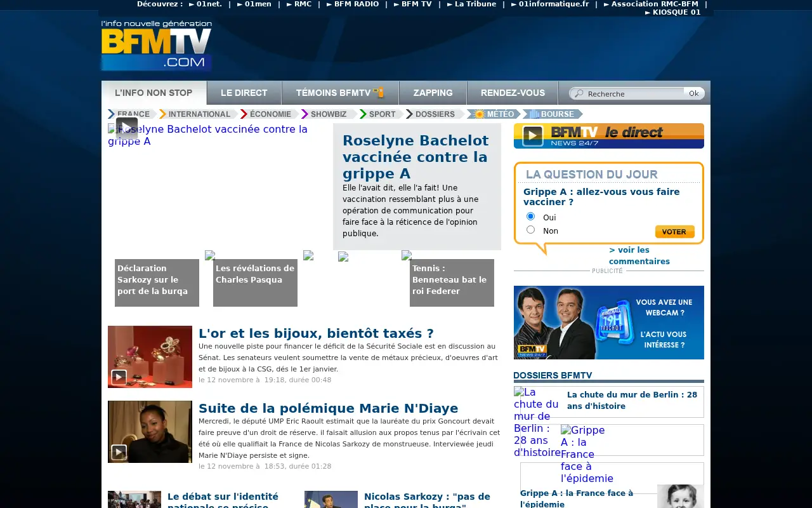Switch to the ZAPPING tab

[433, 93]
